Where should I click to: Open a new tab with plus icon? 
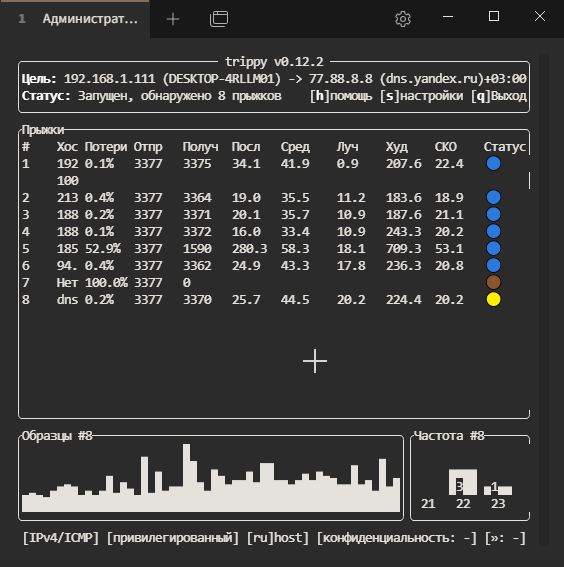point(173,19)
